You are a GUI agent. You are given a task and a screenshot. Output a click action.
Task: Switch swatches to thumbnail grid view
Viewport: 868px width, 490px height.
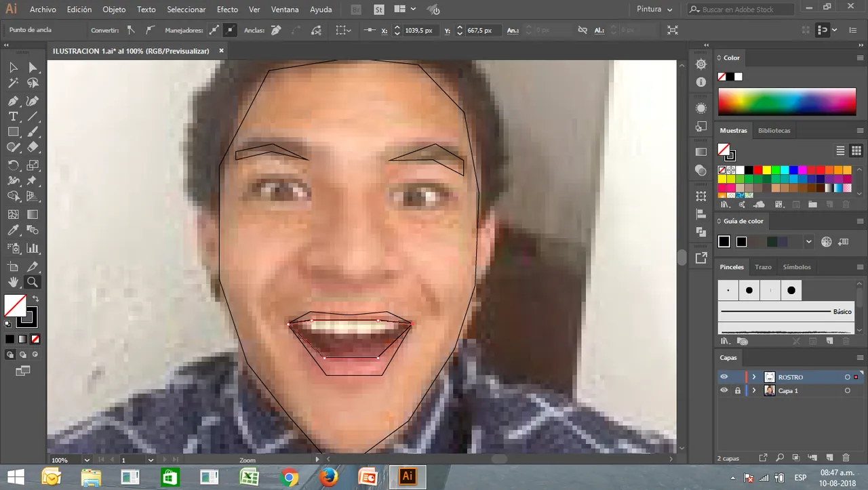coord(856,150)
